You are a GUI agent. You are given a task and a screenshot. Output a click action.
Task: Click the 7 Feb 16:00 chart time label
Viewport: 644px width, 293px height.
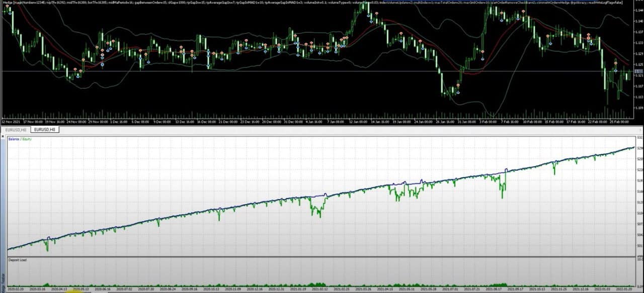pos(511,122)
